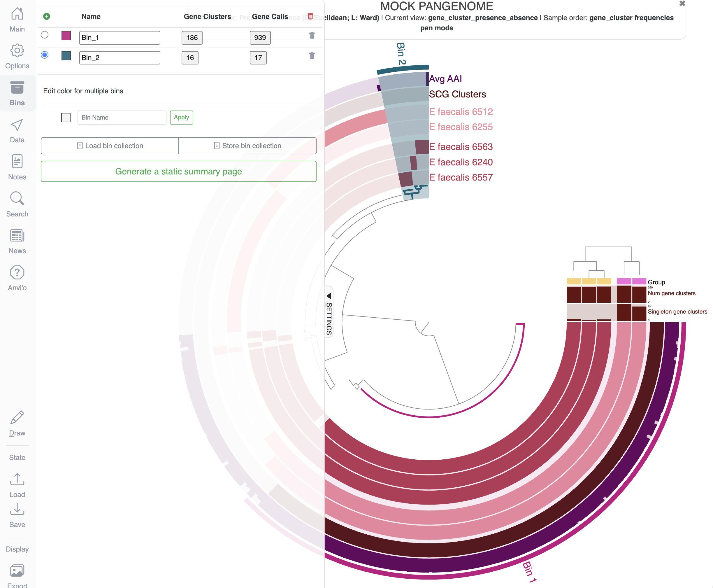Click Store bin collection button
This screenshot has width=713, height=588.
247,146
